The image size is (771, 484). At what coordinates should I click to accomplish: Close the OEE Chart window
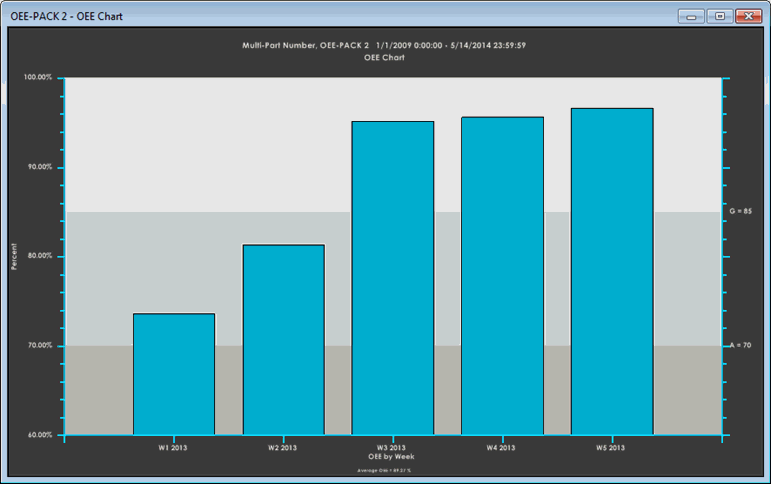[x=746, y=16]
